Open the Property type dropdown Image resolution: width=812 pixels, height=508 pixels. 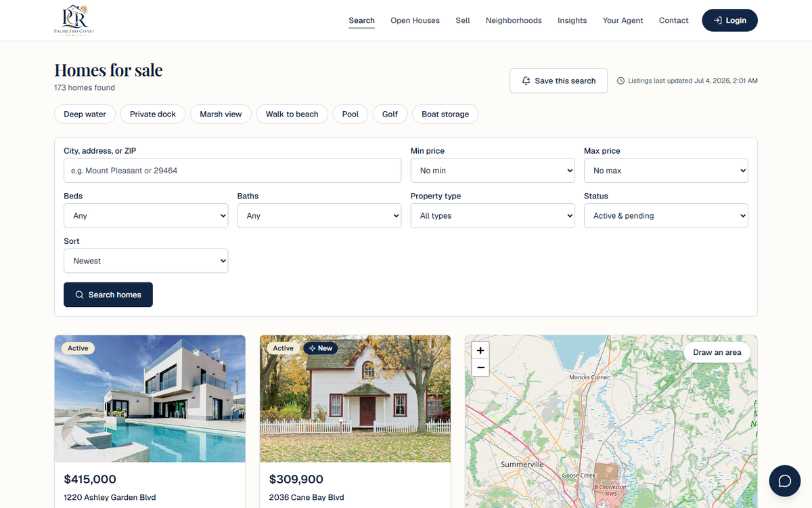[493, 215]
